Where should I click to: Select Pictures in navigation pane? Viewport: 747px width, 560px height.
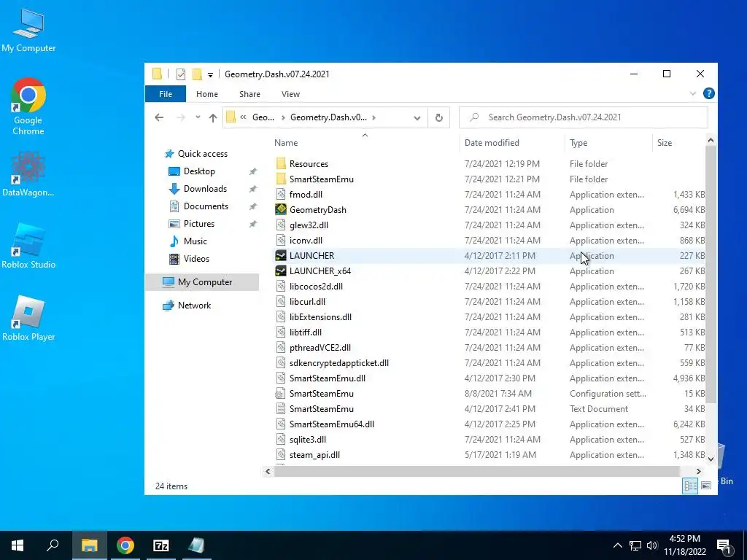click(198, 224)
